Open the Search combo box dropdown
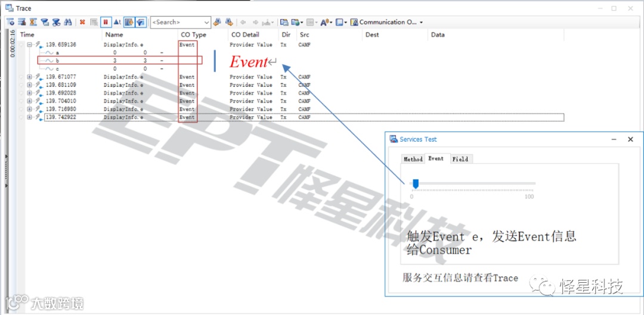Image resolution: width=644 pixels, height=315 pixels. (206, 22)
